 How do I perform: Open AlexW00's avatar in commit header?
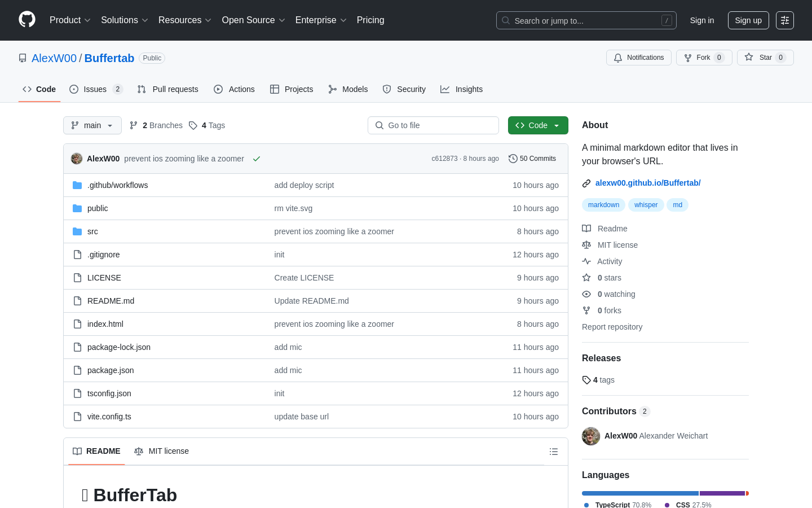pyautogui.click(x=77, y=159)
